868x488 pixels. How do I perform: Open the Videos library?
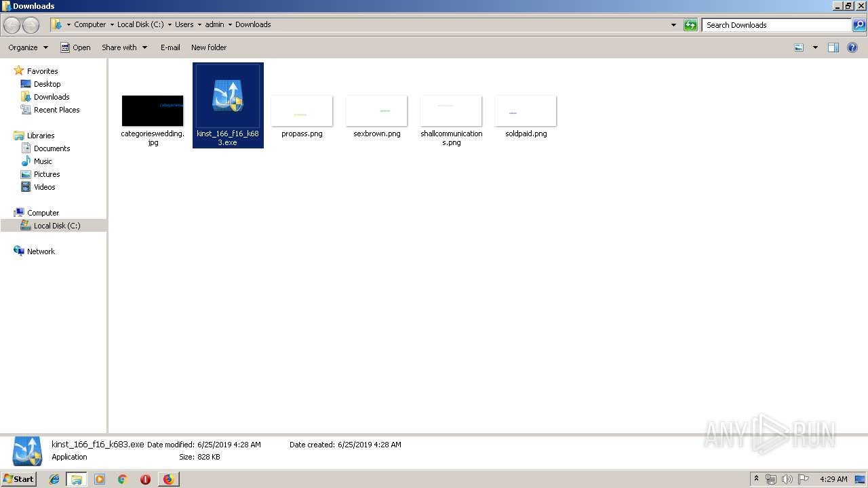coord(44,187)
